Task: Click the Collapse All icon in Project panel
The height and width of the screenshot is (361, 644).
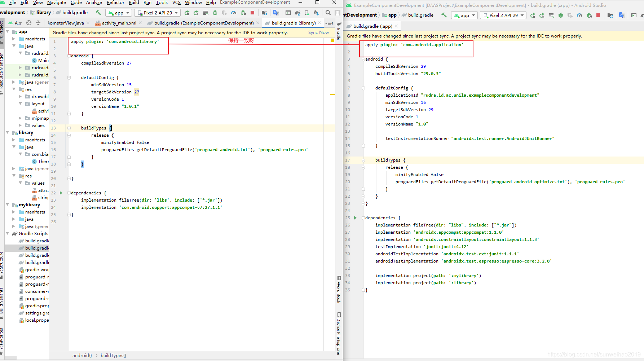Action: pos(38,23)
